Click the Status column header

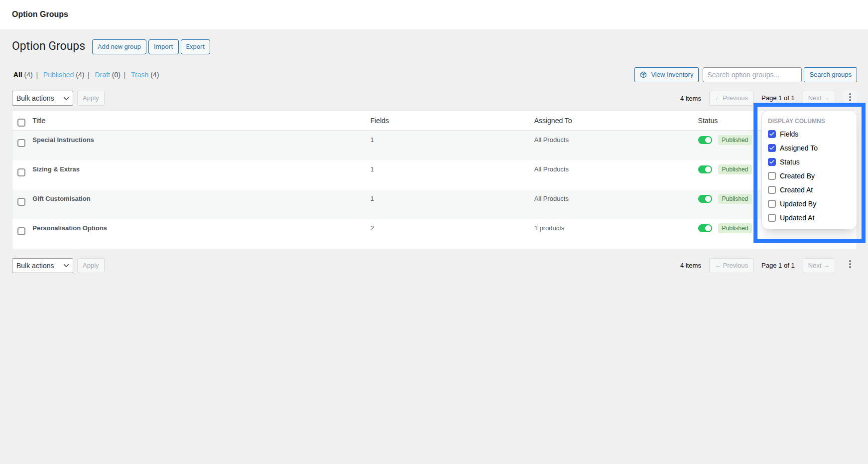(x=708, y=121)
